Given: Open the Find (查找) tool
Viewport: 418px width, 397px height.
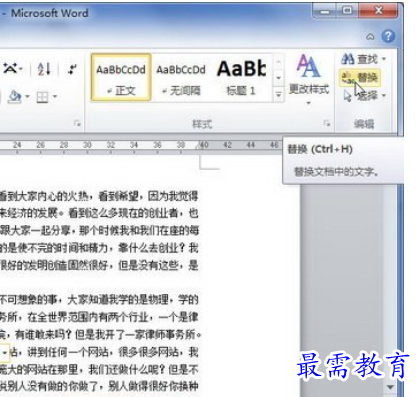Looking at the screenshot, I should (359, 59).
